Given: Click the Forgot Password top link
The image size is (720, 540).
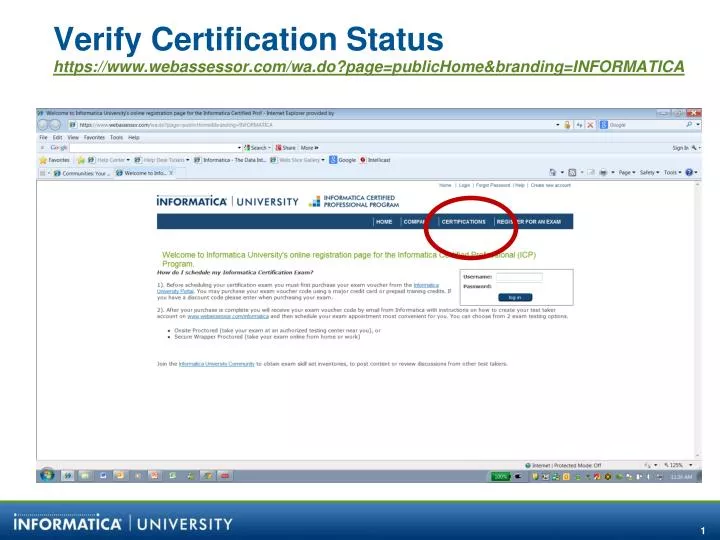Looking at the screenshot, I should tap(493, 185).
